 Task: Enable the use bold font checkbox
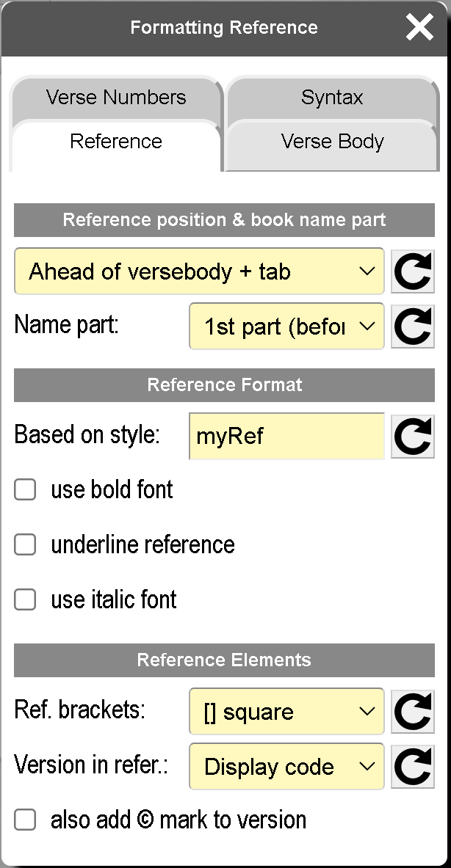(25, 489)
